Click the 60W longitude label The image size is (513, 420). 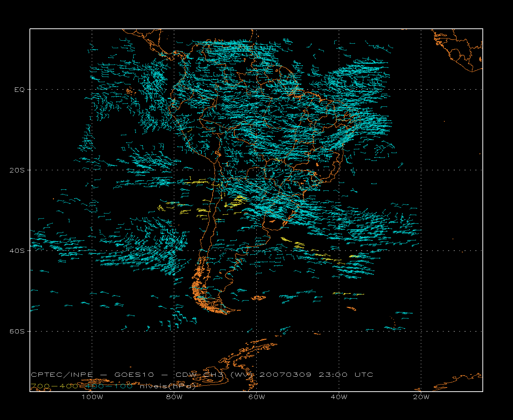click(x=257, y=397)
